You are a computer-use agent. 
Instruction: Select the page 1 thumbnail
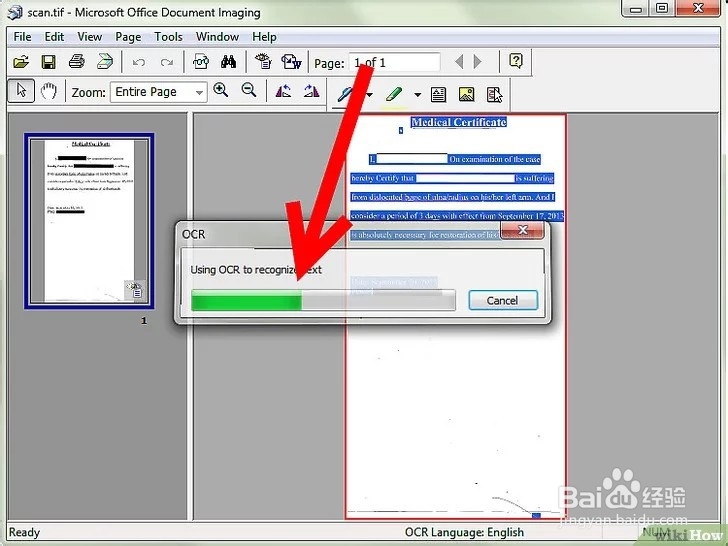[x=89, y=221]
